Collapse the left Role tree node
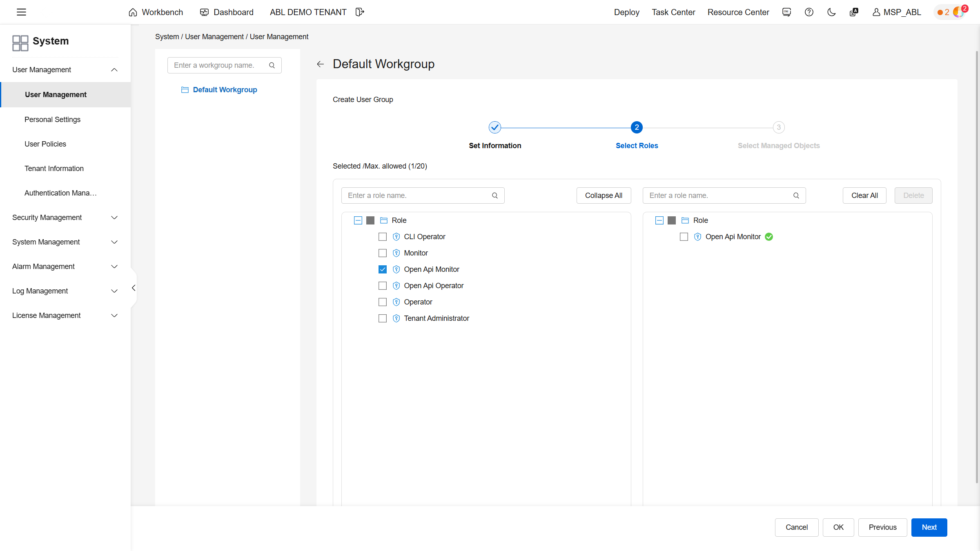Image resolution: width=980 pixels, height=551 pixels. [358, 220]
